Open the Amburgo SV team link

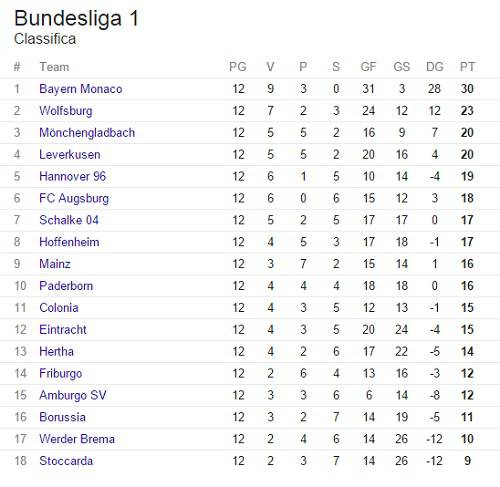click(x=73, y=395)
